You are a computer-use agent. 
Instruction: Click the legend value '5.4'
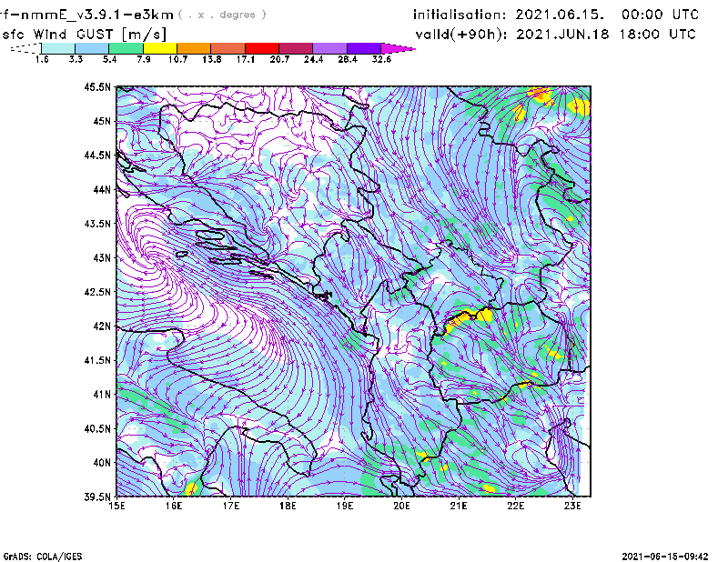(x=109, y=59)
